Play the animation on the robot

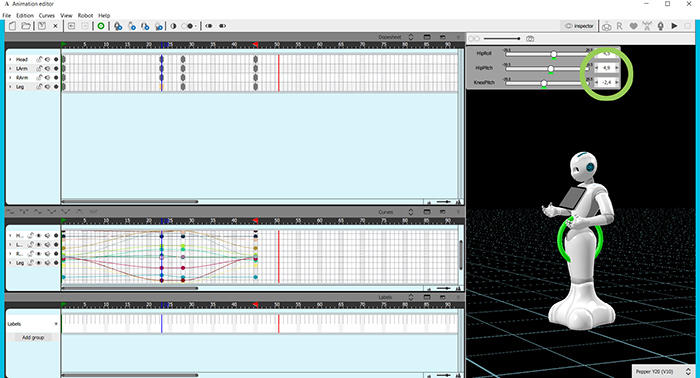point(674,26)
